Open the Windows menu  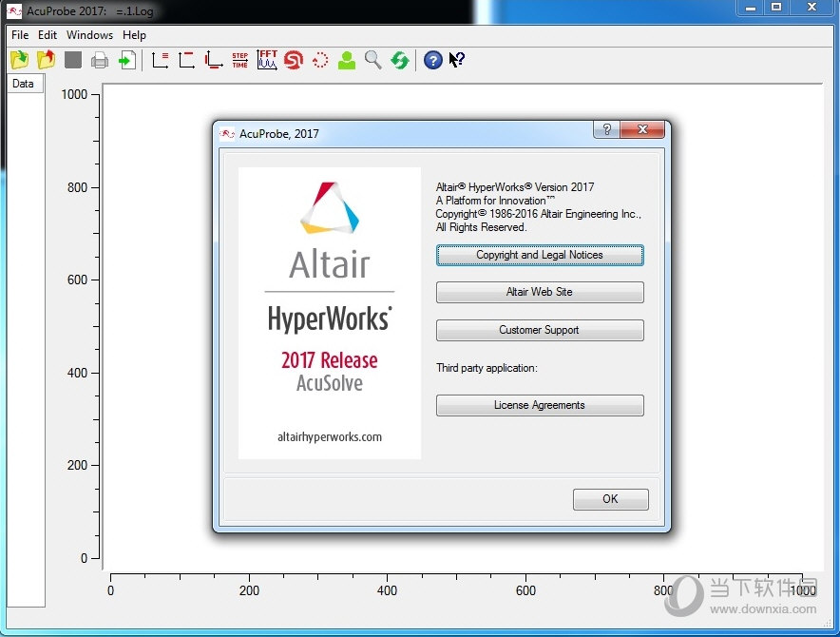(x=89, y=35)
